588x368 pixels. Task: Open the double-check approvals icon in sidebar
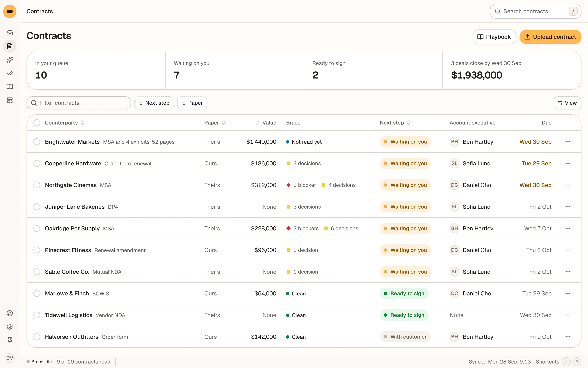[x=10, y=73]
